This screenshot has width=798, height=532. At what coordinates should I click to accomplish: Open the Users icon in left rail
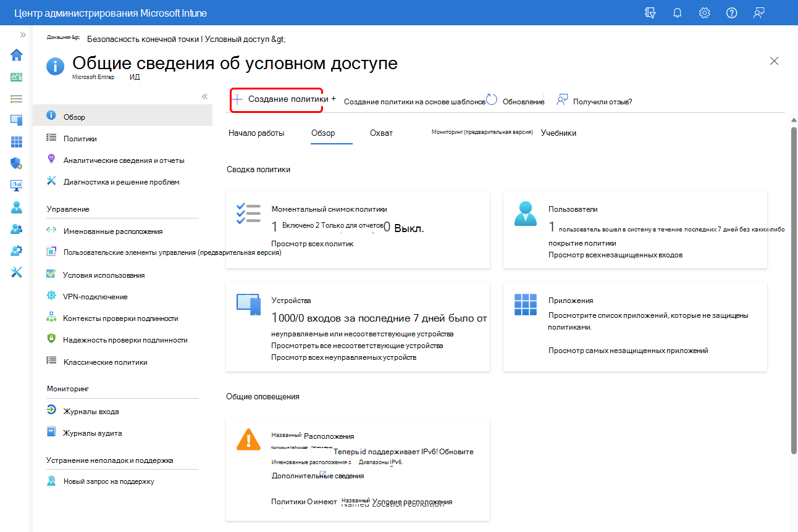pyautogui.click(x=17, y=207)
